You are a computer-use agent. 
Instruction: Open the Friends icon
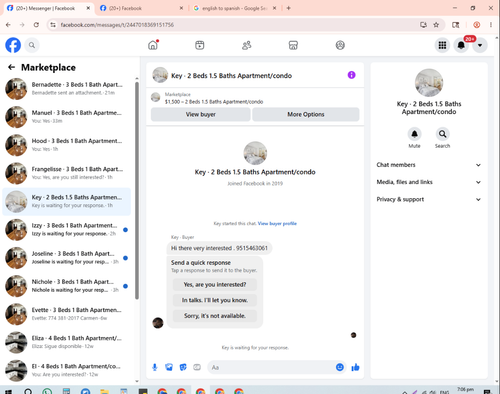(x=246, y=45)
